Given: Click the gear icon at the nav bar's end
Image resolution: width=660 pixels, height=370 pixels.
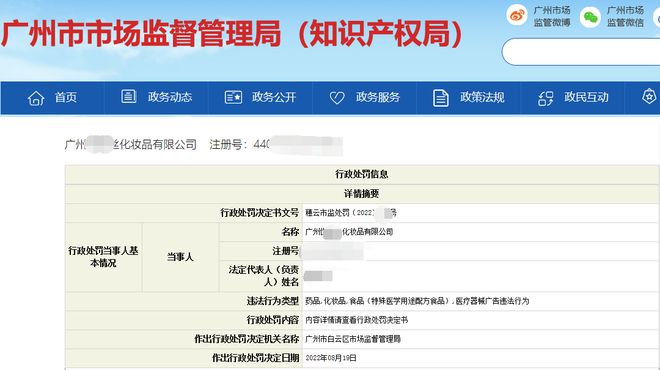Looking at the screenshot, I should point(649,96).
